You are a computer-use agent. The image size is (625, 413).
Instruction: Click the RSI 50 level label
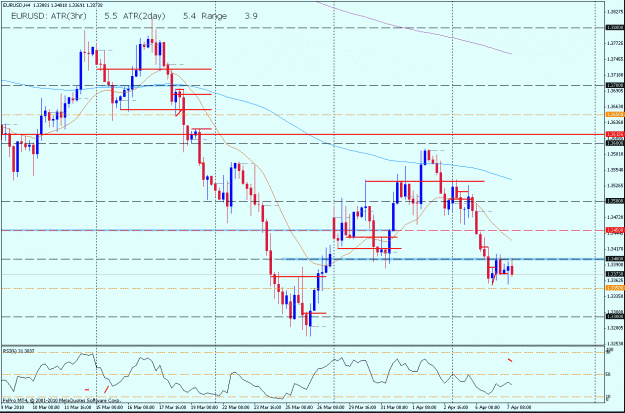[x=609, y=375]
